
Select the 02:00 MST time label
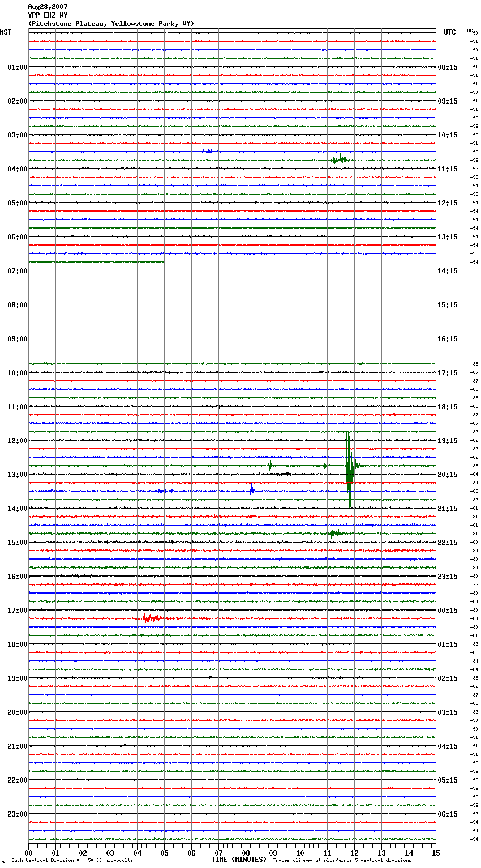pyautogui.click(x=18, y=101)
